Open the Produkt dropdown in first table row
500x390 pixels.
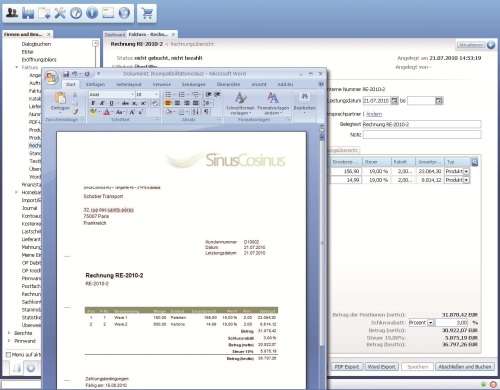point(466,171)
